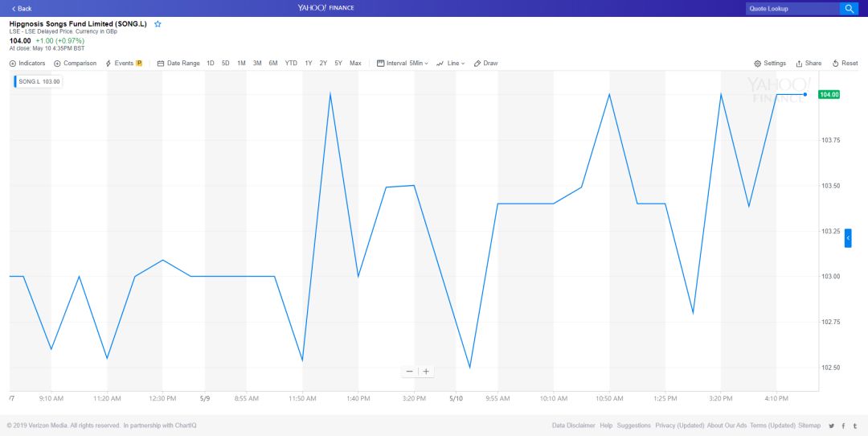The image size is (868, 436).
Task: Go Back to previous page
Action: (x=22, y=9)
